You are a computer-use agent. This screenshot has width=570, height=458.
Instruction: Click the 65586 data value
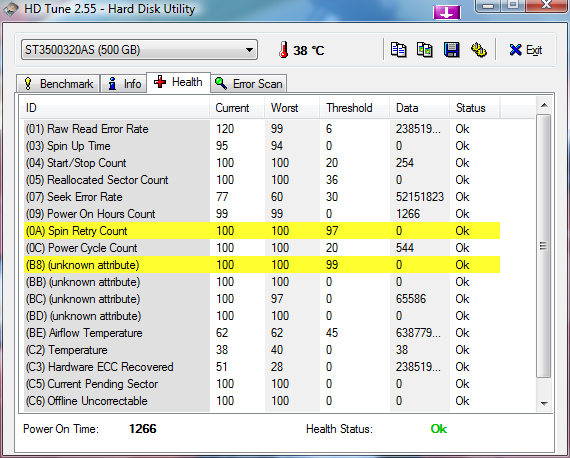[x=410, y=299]
